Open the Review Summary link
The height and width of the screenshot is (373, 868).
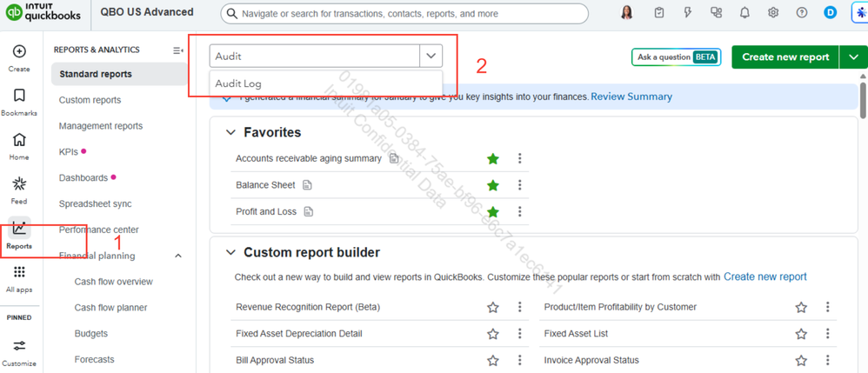coord(631,97)
